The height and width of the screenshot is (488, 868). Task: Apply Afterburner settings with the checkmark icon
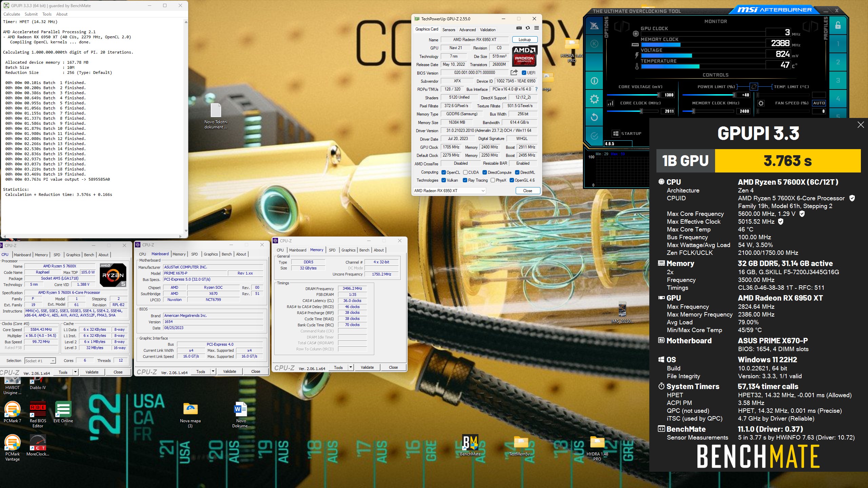594,136
